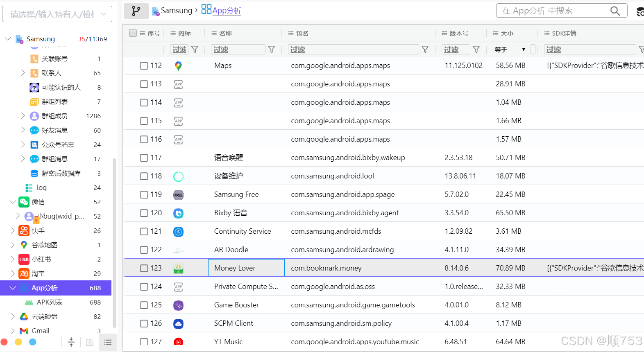This screenshot has width=644, height=352.
Task: Click the collapse-all icon in bottom bar
Action: [71, 342]
